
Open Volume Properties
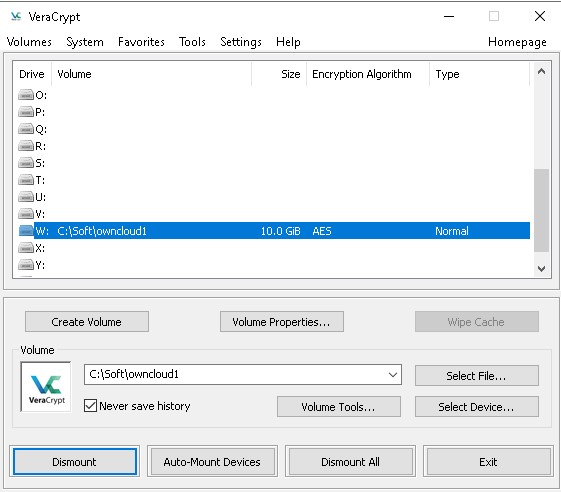click(282, 322)
